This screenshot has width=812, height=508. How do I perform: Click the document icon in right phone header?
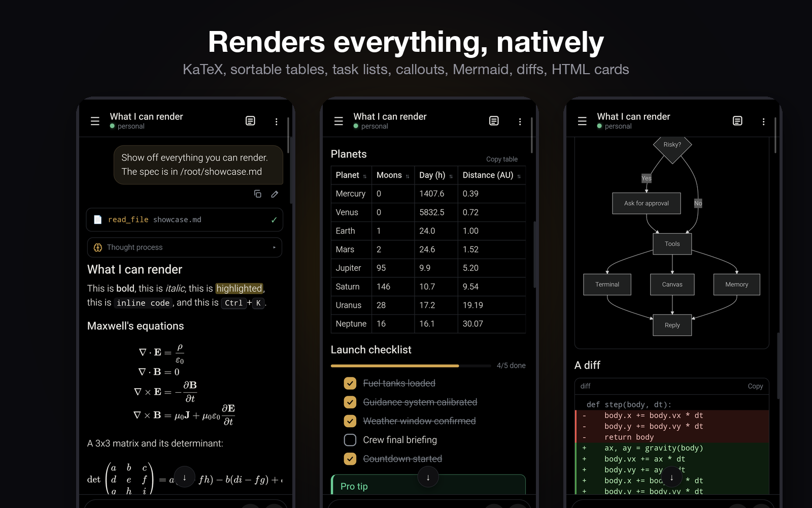pyautogui.click(x=737, y=121)
